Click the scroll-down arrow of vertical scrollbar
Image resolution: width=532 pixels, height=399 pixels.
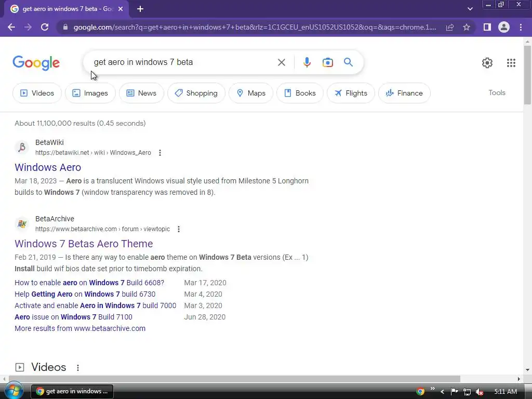point(527,370)
